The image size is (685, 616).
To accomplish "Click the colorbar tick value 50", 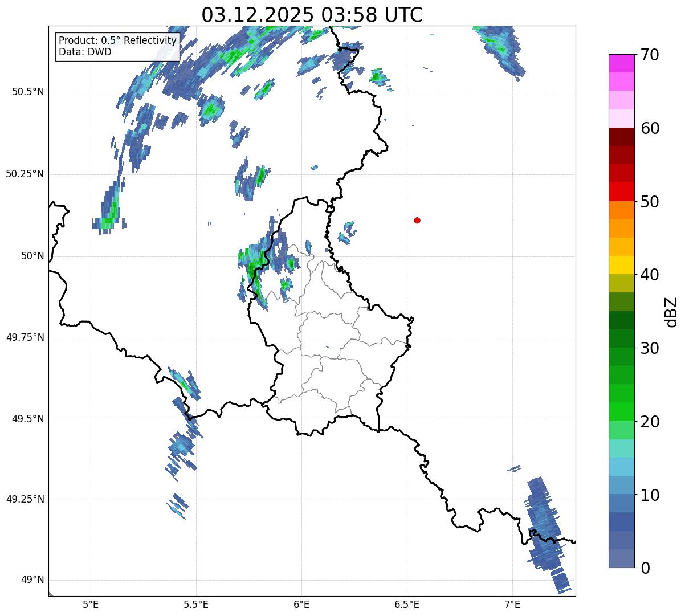I will pos(650,202).
